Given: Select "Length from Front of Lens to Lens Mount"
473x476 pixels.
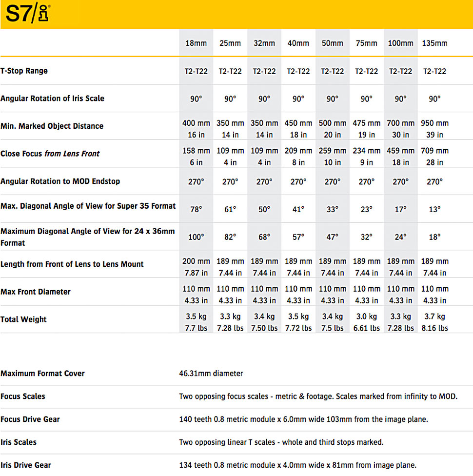Looking at the screenshot, I should [72, 264].
